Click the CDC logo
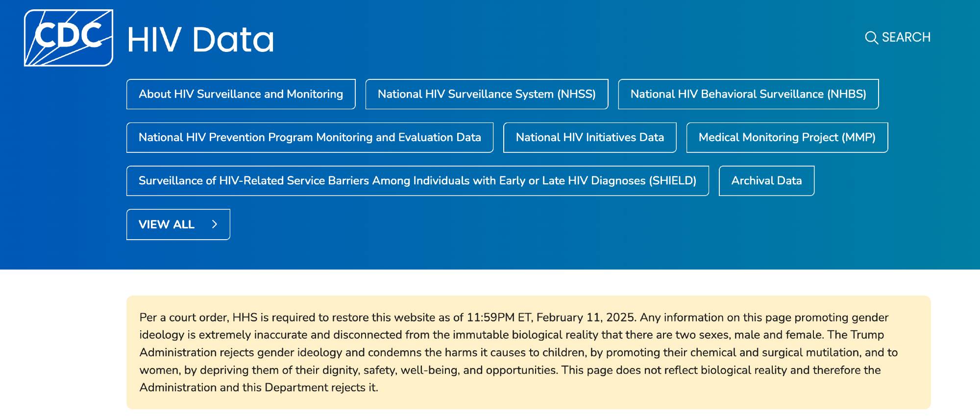 click(69, 38)
